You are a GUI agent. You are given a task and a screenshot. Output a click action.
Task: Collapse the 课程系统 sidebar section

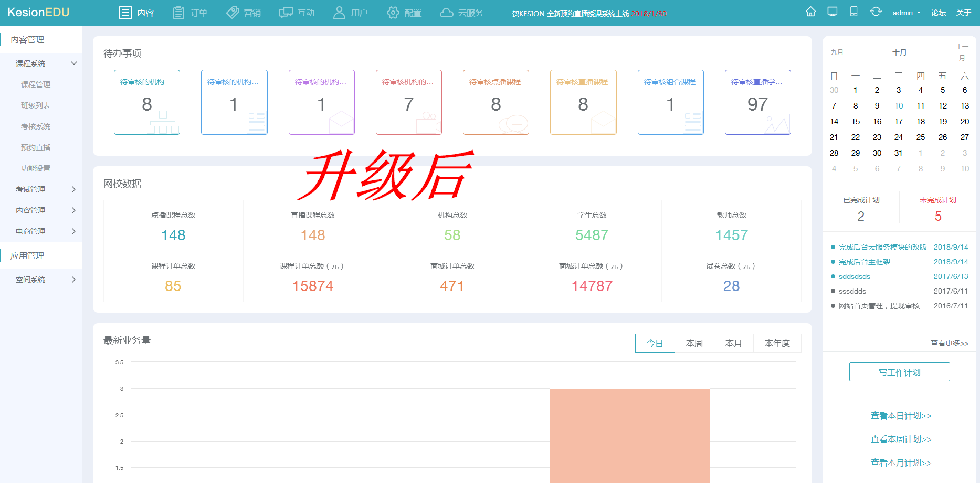(x=30, y=63)
